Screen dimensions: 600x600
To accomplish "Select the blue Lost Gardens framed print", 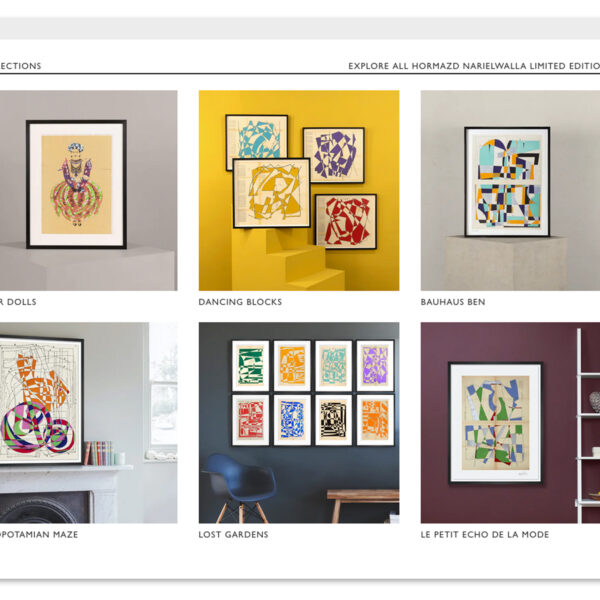I will [292, 420].
